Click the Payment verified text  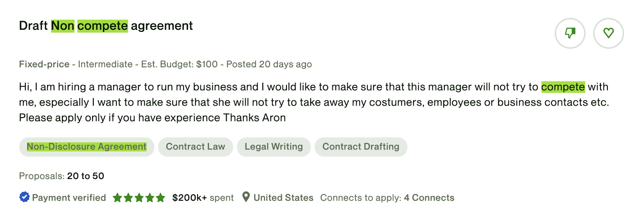tap(69, 197)
